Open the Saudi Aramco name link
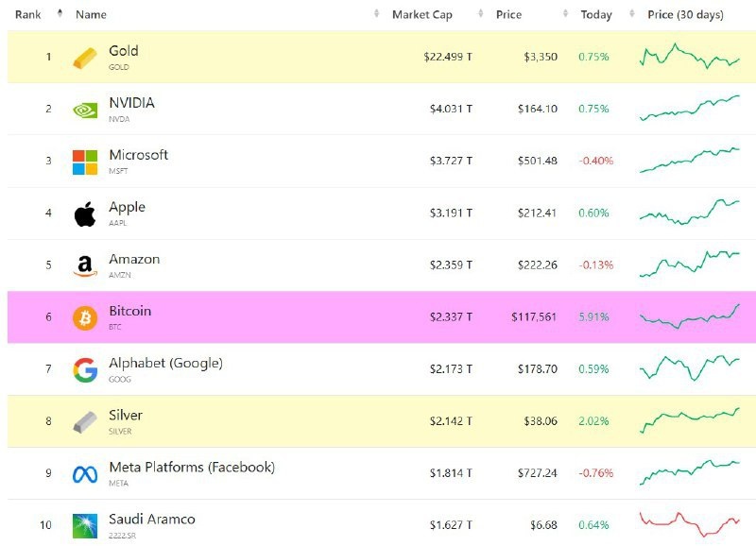Viewport: 756px width, 546px height. [x=152, y=520]
